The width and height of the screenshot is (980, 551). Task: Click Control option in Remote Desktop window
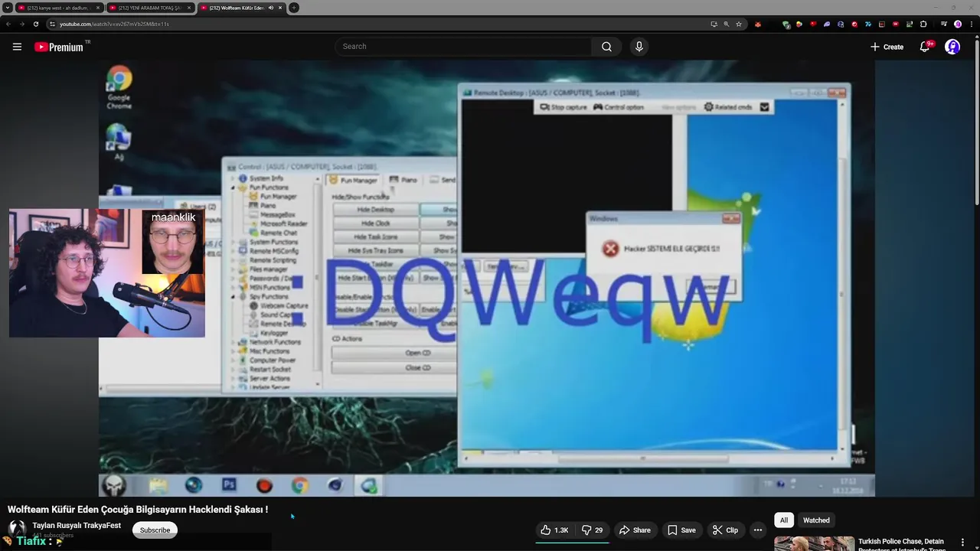[618, 107]
